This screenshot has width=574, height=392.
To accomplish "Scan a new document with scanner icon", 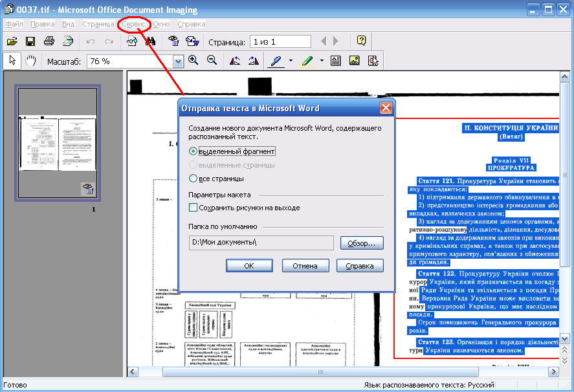I will [x=68, y=41].
